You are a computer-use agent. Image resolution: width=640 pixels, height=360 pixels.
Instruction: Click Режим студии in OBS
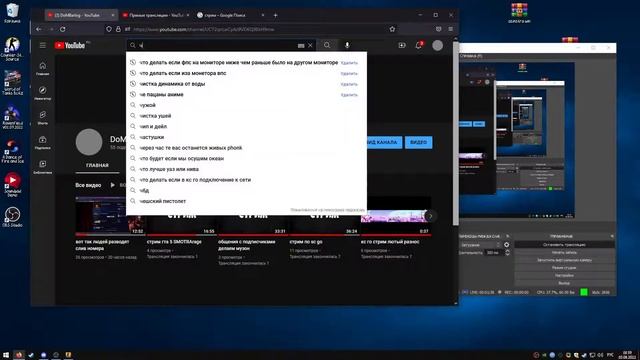tap(564, 268)
